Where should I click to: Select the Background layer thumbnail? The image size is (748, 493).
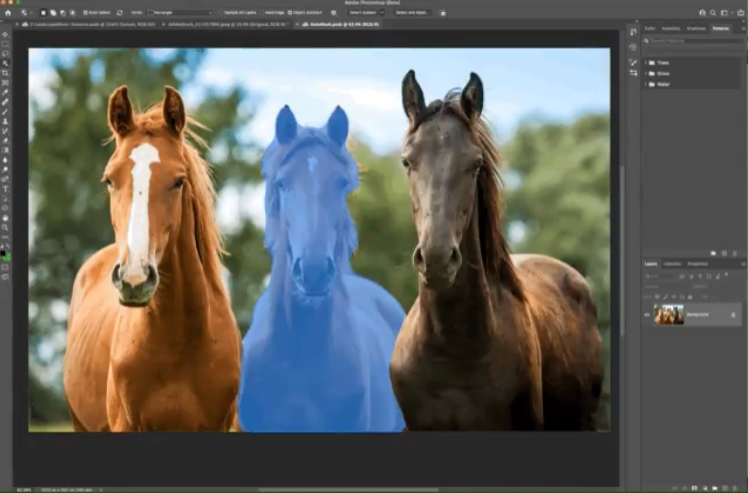tap(668, 315)
